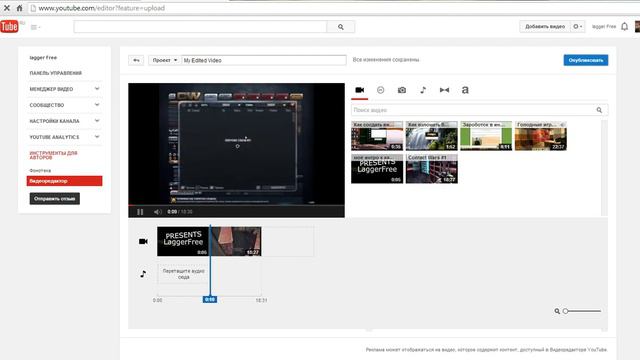Open the Videos tab camera icon
This screenshot has width=640, height=360.
[360, 90]
